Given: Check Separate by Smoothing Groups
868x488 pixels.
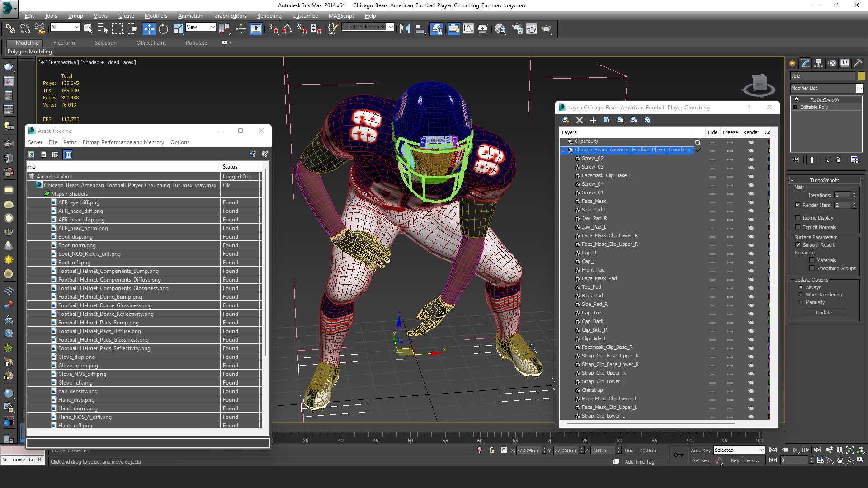Looking at the screenshot, I should [812, 268].
